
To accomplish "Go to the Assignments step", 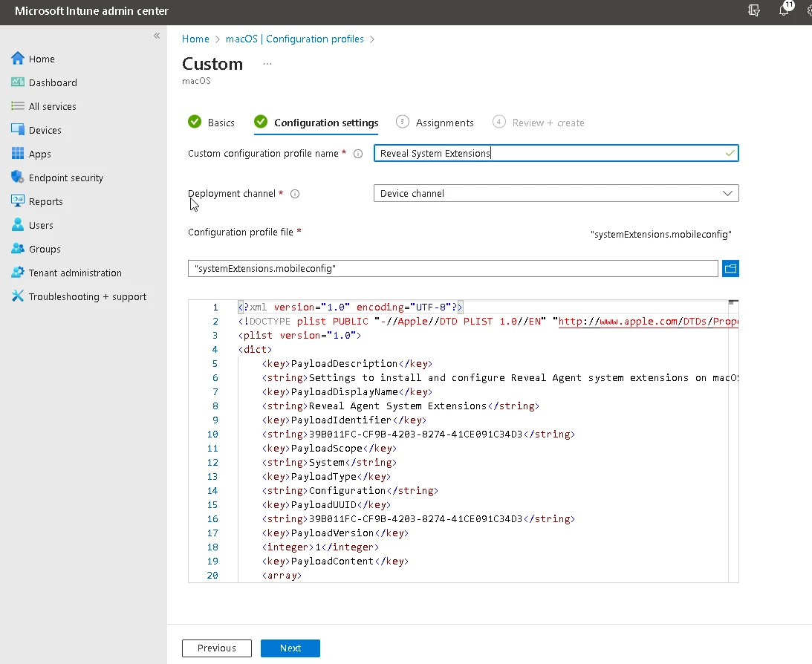I will (435, 123).
